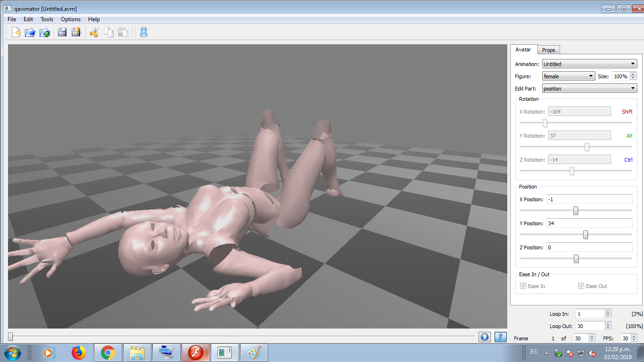Show hidden system tray icons
This screenshot has width=644, height=362.
coord(547,353)
